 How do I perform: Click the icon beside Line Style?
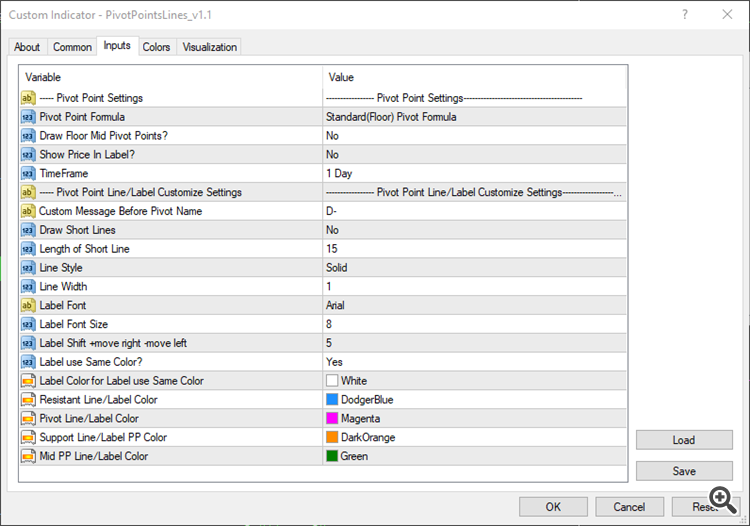click(x=28, y=268)
